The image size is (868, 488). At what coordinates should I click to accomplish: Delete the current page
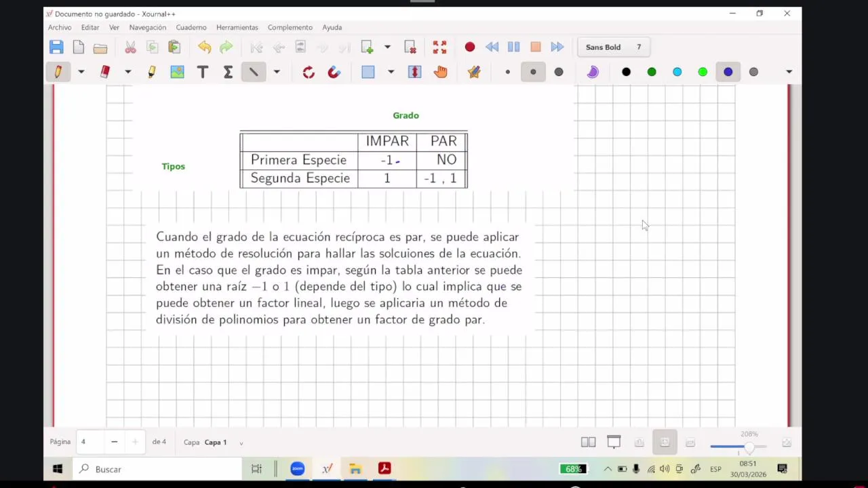tap(410, 47)
